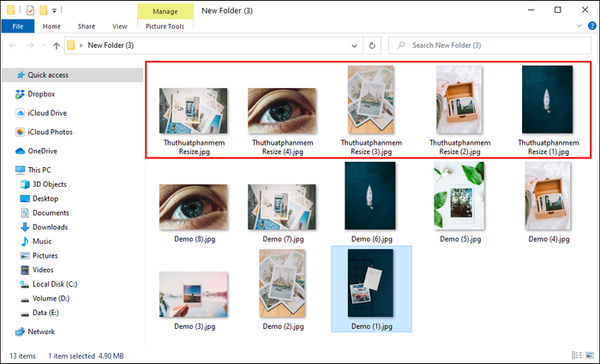This screenshot has width=600, height=364.
Task: Select Thuthuatphanmem Resize (2).jpg thumbnail
Action: [459, 99]
